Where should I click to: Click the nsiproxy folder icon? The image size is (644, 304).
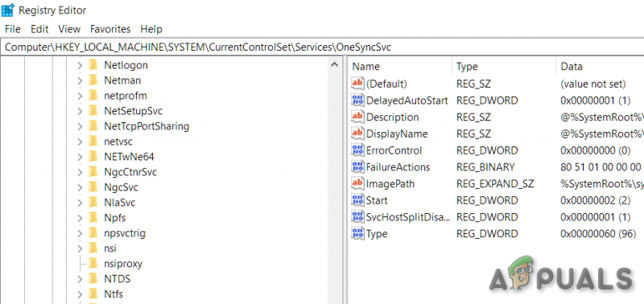coord(93,263)
